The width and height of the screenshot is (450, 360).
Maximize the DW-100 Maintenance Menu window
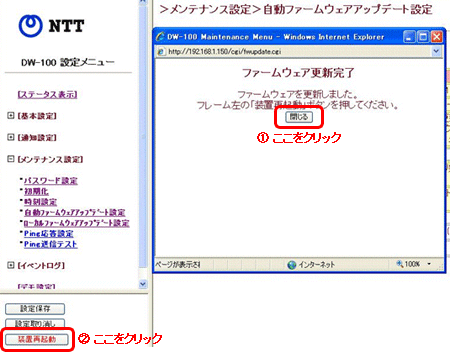pos(423,37)
